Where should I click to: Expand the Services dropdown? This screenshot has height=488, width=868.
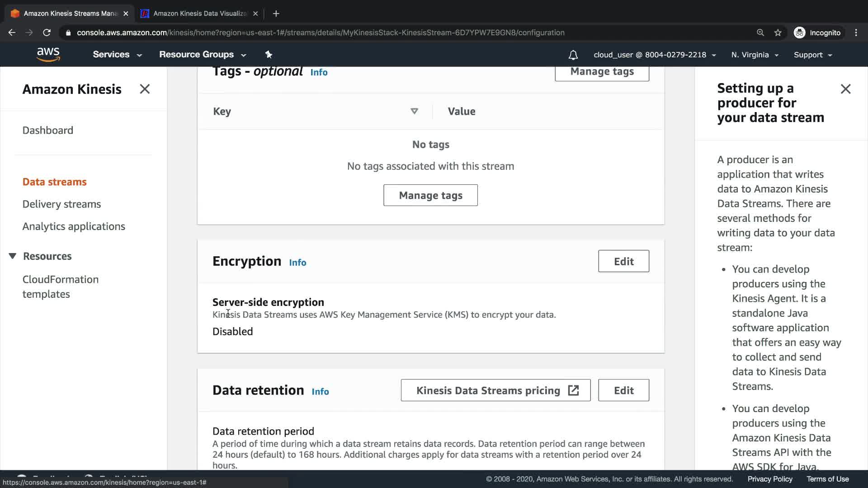pos(117,55)
